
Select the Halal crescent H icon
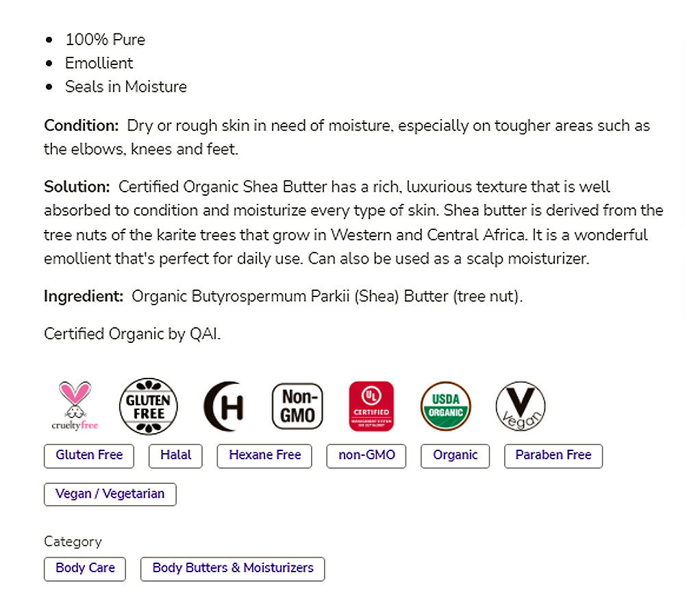coord(223,407)
